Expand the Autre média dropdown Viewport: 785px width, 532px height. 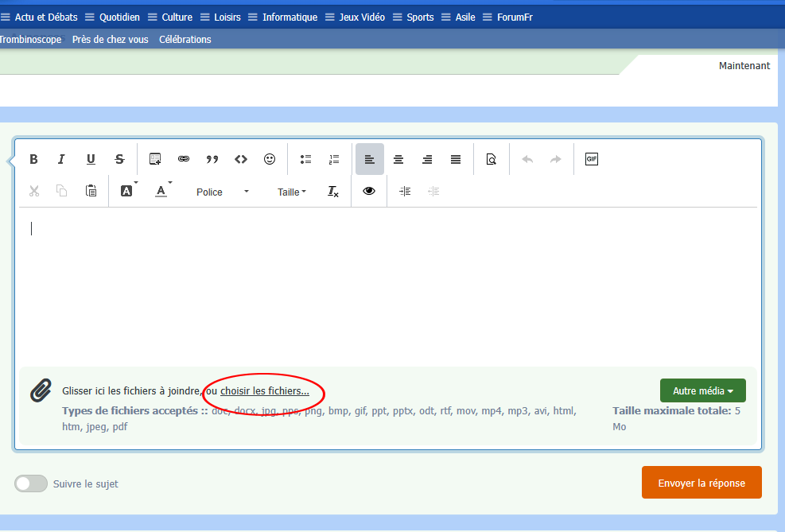tap(703, 390)
